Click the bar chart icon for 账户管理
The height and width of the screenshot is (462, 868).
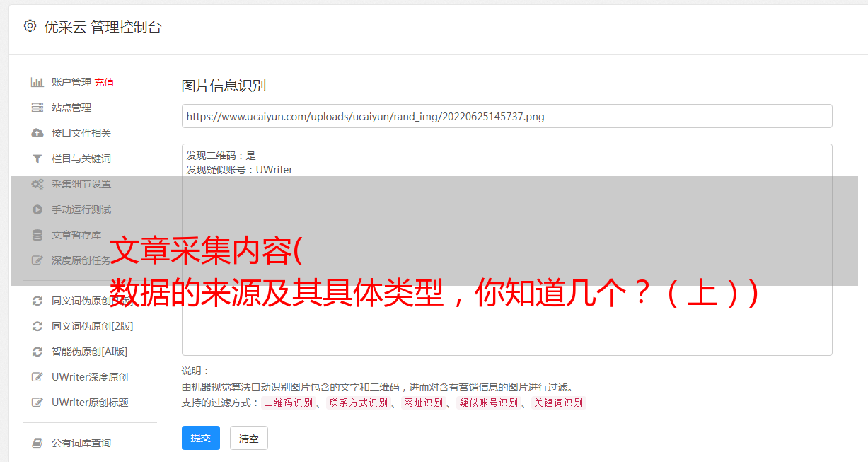[x=37, y=82]
